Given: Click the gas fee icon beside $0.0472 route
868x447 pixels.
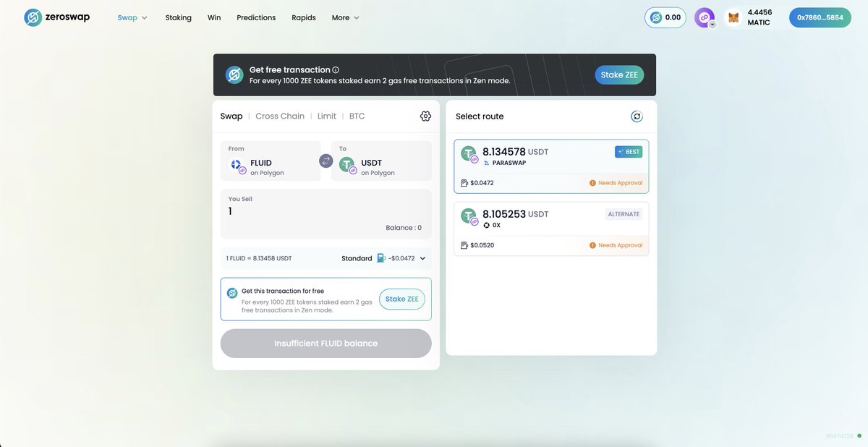Looking at the screenshot, I should 464,183.
